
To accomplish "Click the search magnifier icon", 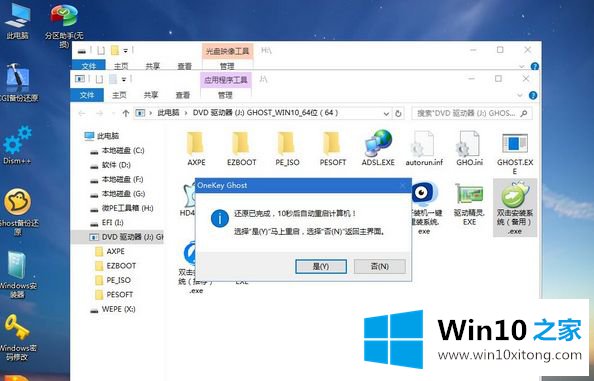I will pos(524,113).
